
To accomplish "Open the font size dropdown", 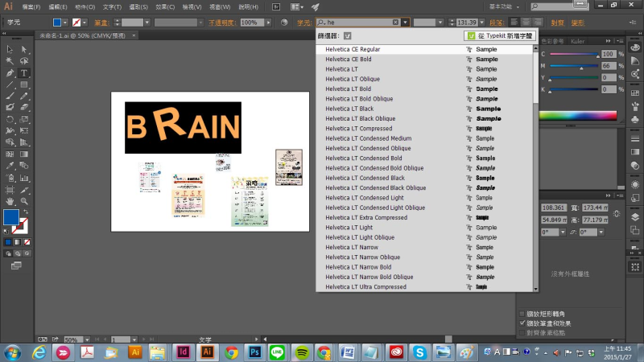I will click(483, 23).
